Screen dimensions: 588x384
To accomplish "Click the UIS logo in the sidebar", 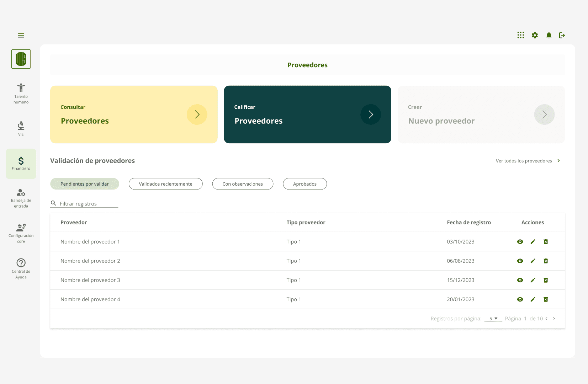I will [21, 59].
